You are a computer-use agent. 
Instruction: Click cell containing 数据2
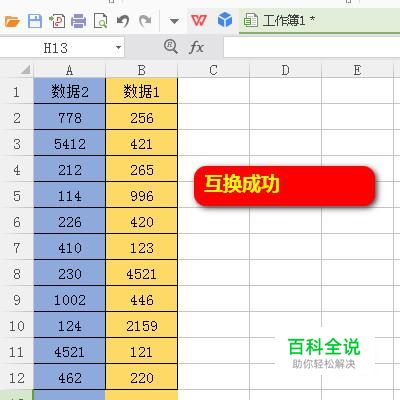point(69,91)
